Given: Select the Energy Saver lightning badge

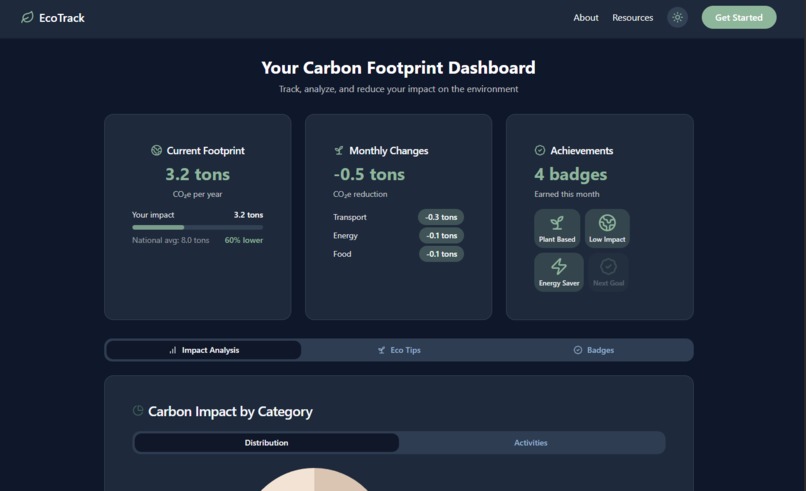Looking at the screenshot, I should pos(559,272).
